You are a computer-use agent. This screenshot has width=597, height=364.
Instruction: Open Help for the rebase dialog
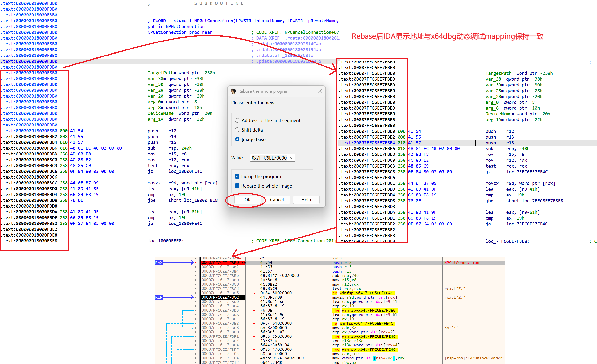click(x=306, y=200)
